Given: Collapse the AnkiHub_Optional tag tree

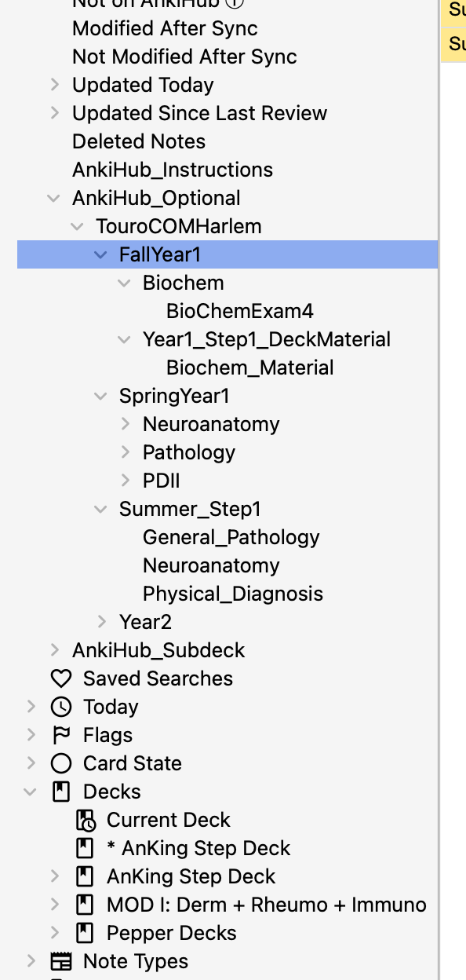Looking at the screenshot, I should point(53,198).
